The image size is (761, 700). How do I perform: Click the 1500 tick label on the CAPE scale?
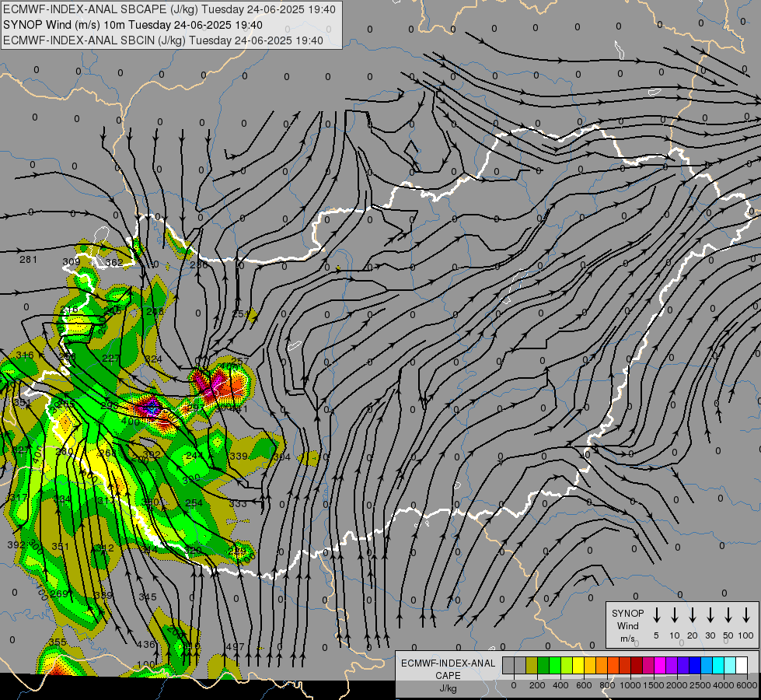point(654,685)
